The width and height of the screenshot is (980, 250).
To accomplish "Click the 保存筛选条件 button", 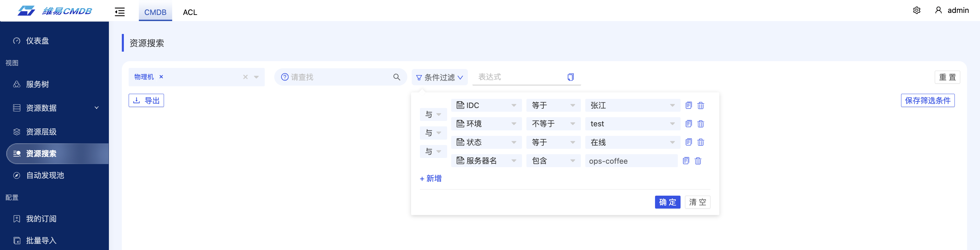I will [x=927, y=101].
